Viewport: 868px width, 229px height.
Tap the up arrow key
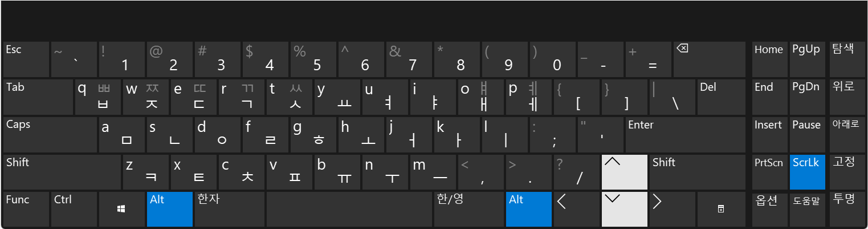[x=625, y=172]
